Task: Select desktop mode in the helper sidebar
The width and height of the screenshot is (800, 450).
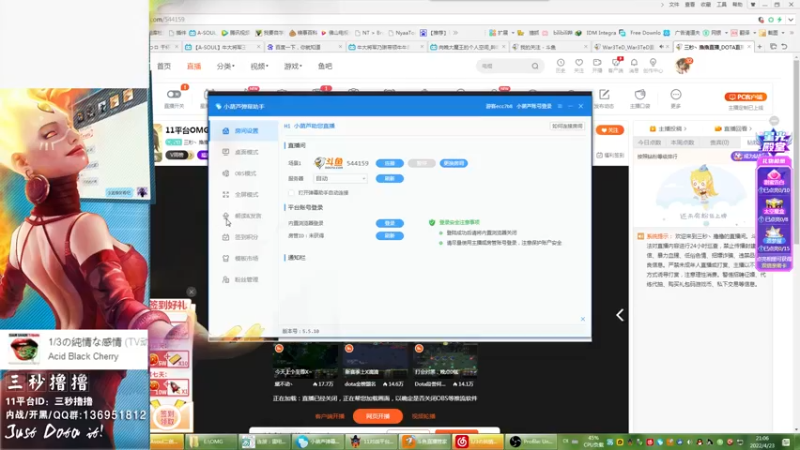Action: pyautogui.click(x=243, y=152)
